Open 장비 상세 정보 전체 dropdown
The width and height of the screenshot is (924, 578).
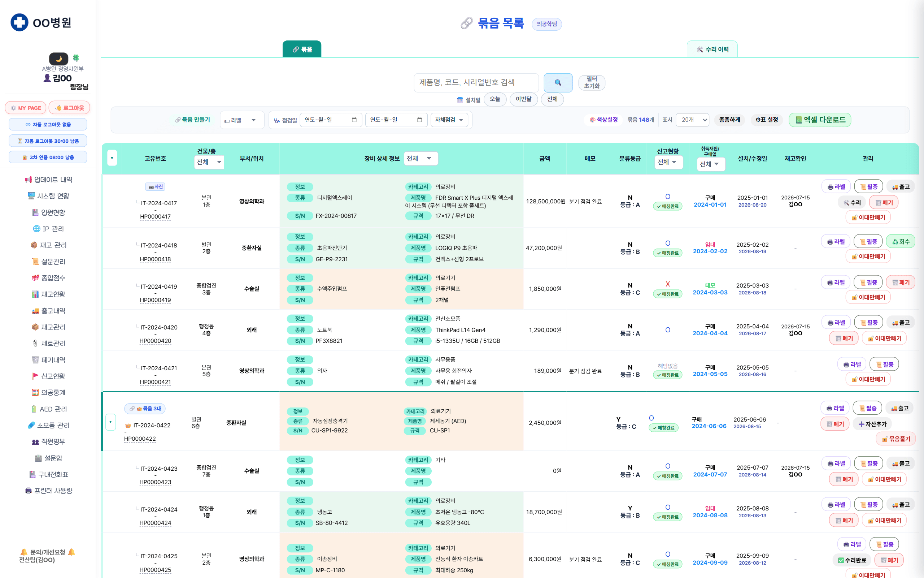tap(421, 158)
